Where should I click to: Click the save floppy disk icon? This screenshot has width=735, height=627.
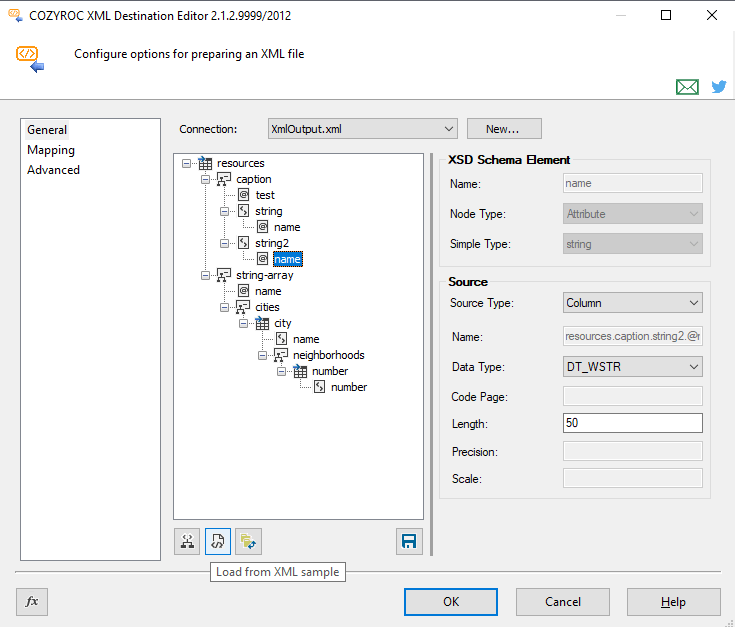(x=409, y=542)
